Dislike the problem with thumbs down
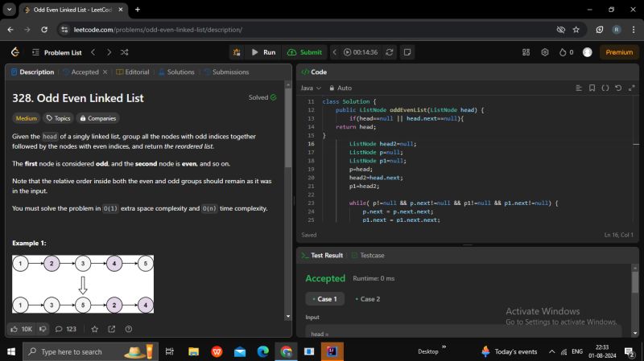 coord(43,329)
